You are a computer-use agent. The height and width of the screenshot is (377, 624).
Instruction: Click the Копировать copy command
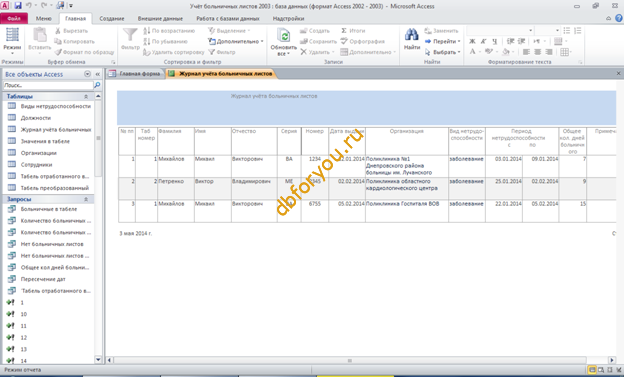(74, 41)
